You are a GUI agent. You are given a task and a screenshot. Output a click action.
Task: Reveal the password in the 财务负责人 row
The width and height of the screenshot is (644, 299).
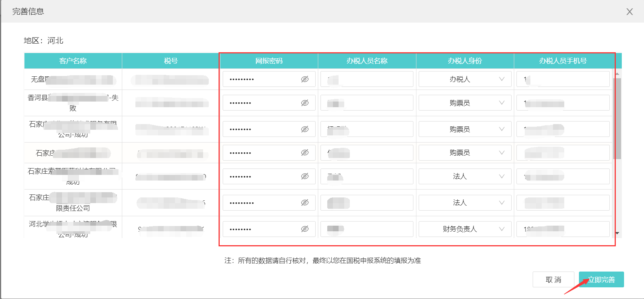tap(305, 229)
